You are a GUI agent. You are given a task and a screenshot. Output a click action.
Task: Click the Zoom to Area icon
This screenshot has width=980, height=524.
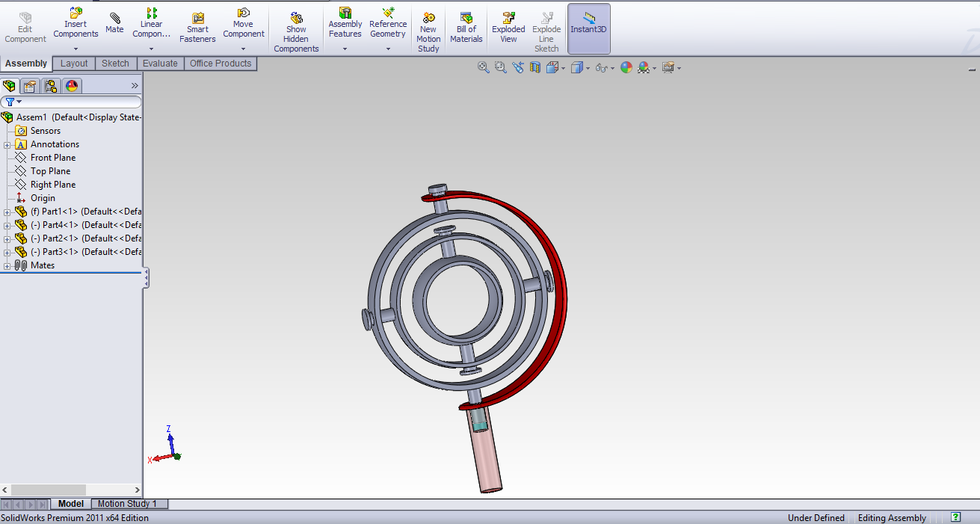(x=500, y=67)
